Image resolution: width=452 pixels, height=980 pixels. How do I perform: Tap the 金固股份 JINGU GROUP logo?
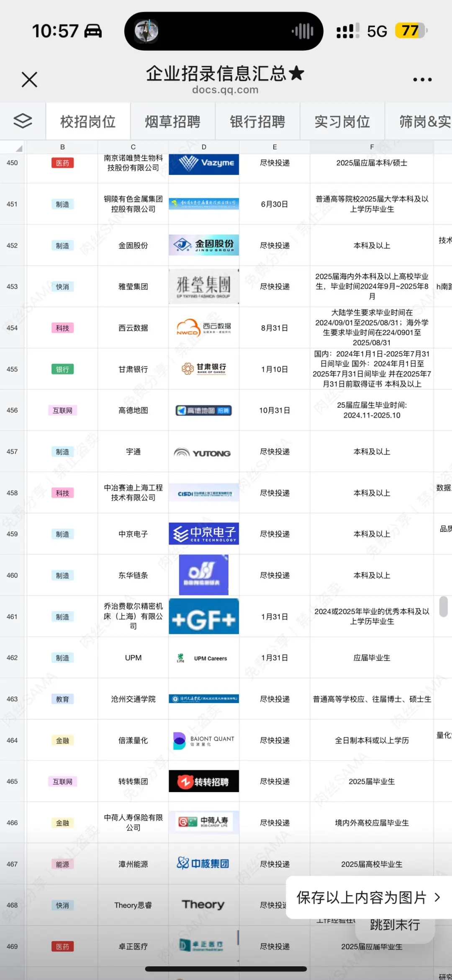point(204,245)
